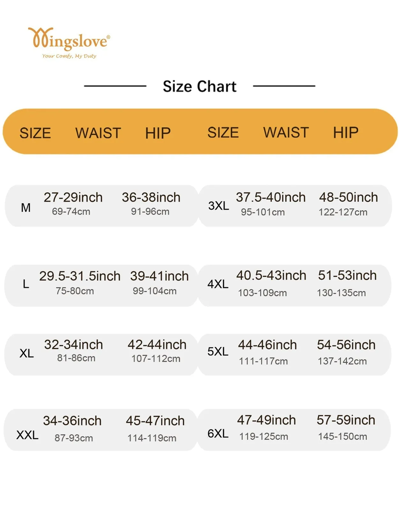Image resolution: width=399 pixels, height=532 pixels.
Task: Select the XXL size label
Action: 27,435
